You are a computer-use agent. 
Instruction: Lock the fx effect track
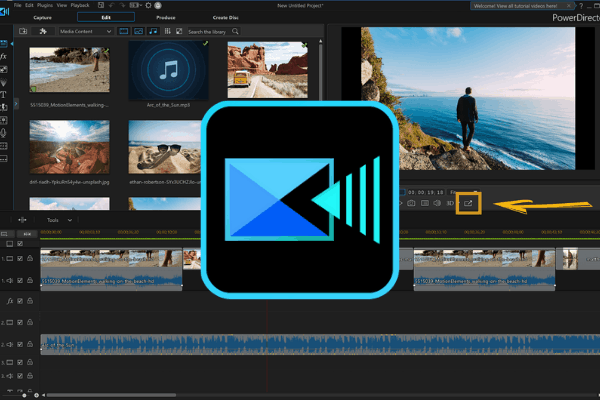tap(30, 301)
